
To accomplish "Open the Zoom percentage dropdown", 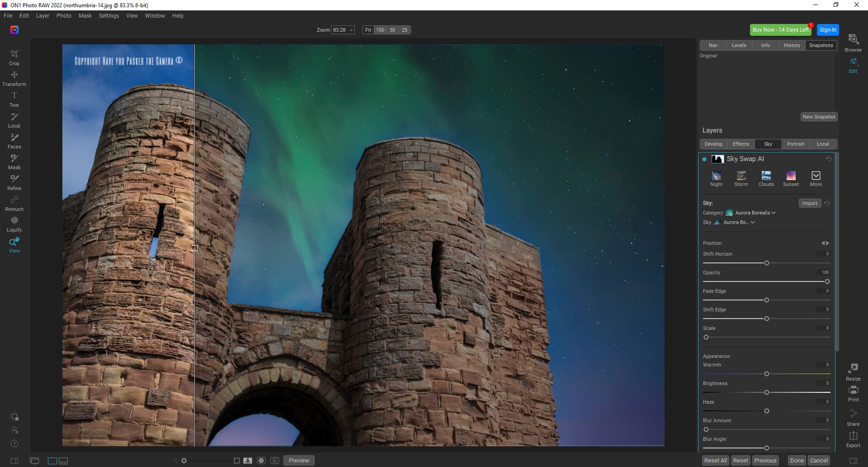I will tap(351, 30).
